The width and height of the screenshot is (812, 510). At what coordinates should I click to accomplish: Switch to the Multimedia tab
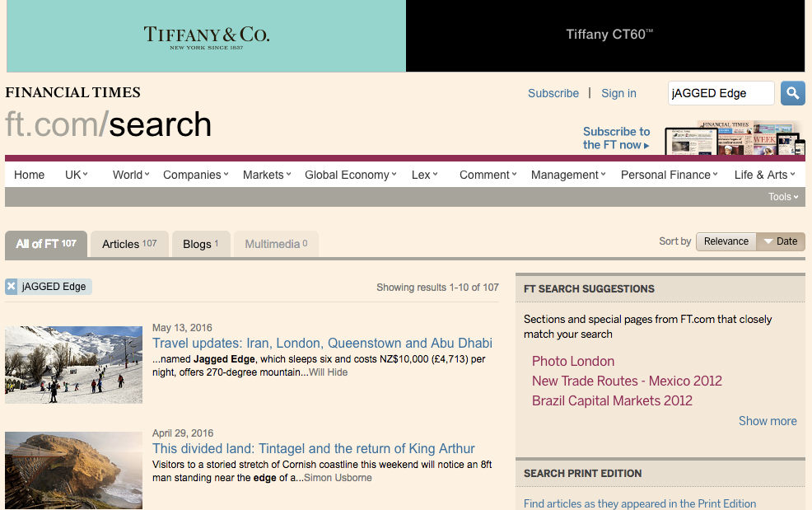276,244
